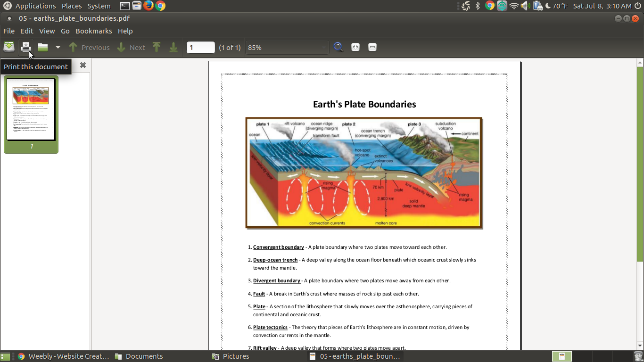The width and height of the screenshot is (644, 362).
Task: Click the page number input field
Action: click(200, 47)
